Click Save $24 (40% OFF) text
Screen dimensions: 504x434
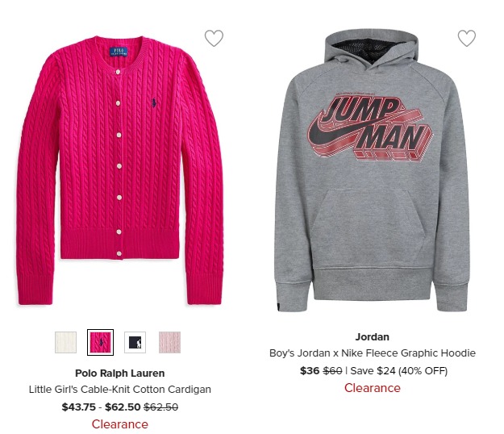(399, 371)
